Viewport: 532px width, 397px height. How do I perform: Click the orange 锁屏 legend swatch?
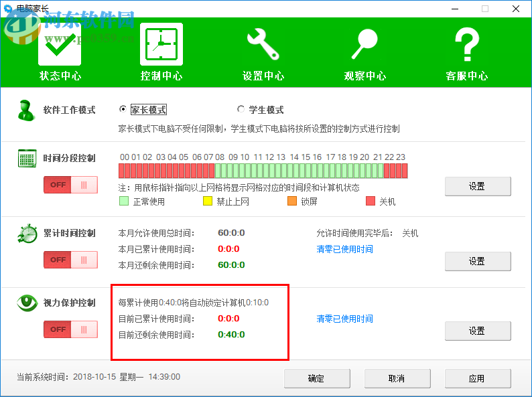pos(291,201)
